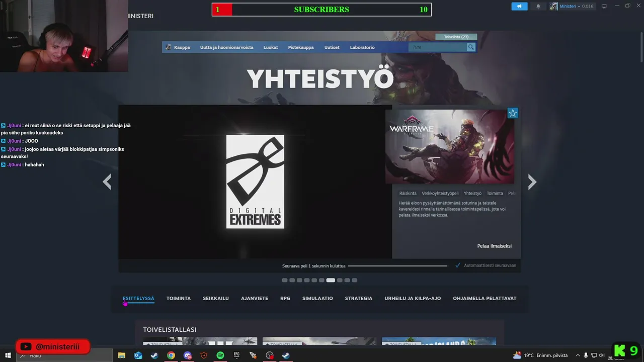
Task: Switch to STRATEGIA tab
Action: coord(359,299)
